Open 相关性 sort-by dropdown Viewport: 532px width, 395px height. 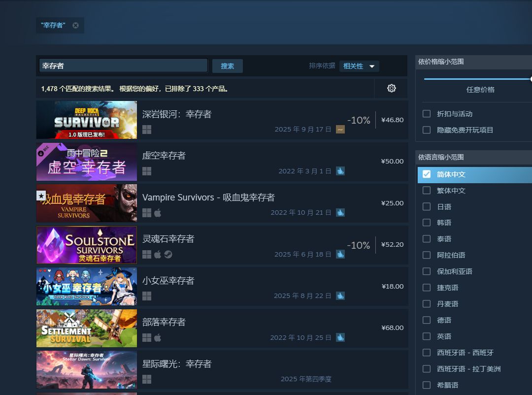point(359,66)
